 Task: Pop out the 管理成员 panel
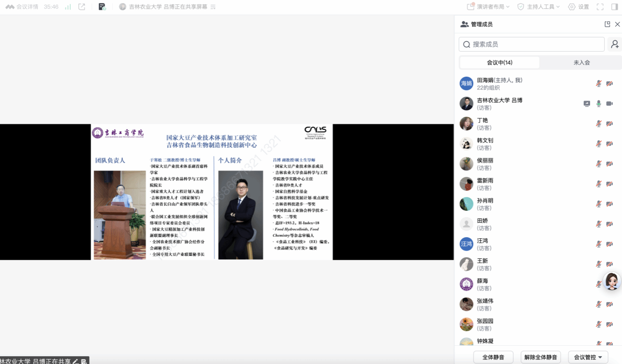[x=607, y=24]
